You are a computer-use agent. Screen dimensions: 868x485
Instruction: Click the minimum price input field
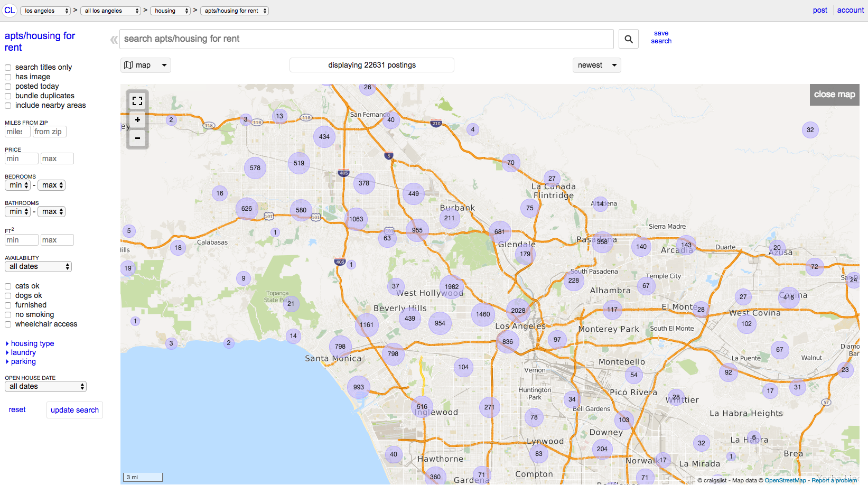pyautogui.click(x=22, y=158)
